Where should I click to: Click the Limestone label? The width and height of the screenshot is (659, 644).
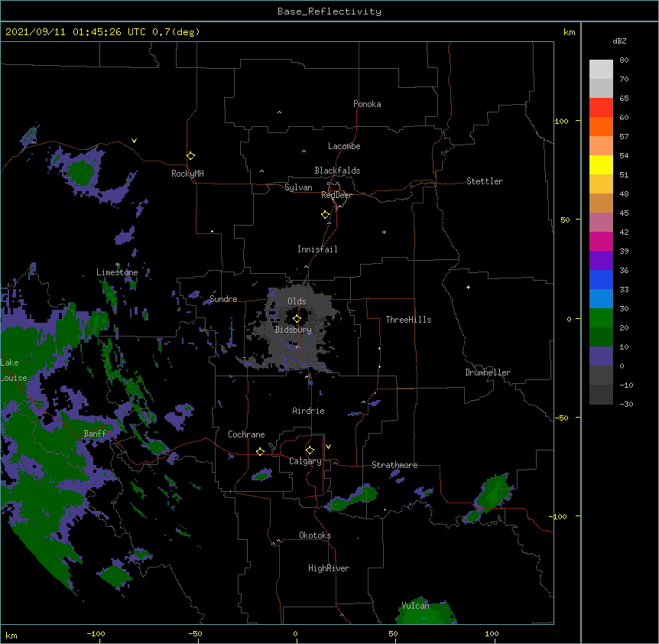117,272
